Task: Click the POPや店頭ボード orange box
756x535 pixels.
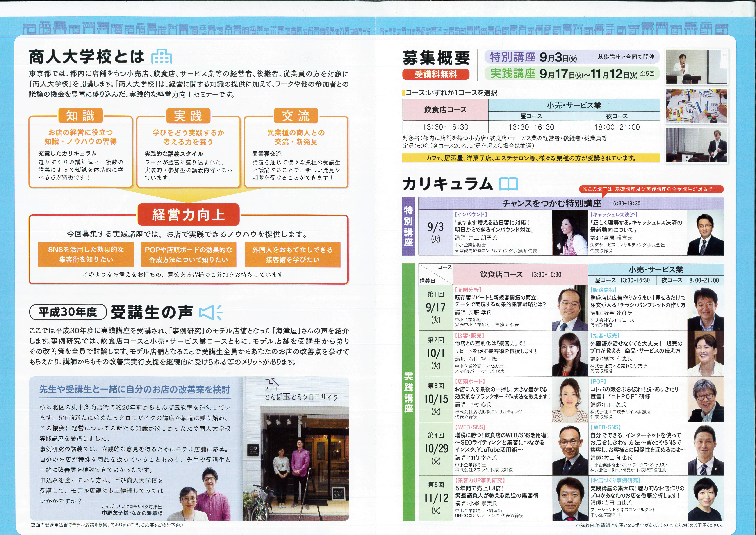Action: 188,254
